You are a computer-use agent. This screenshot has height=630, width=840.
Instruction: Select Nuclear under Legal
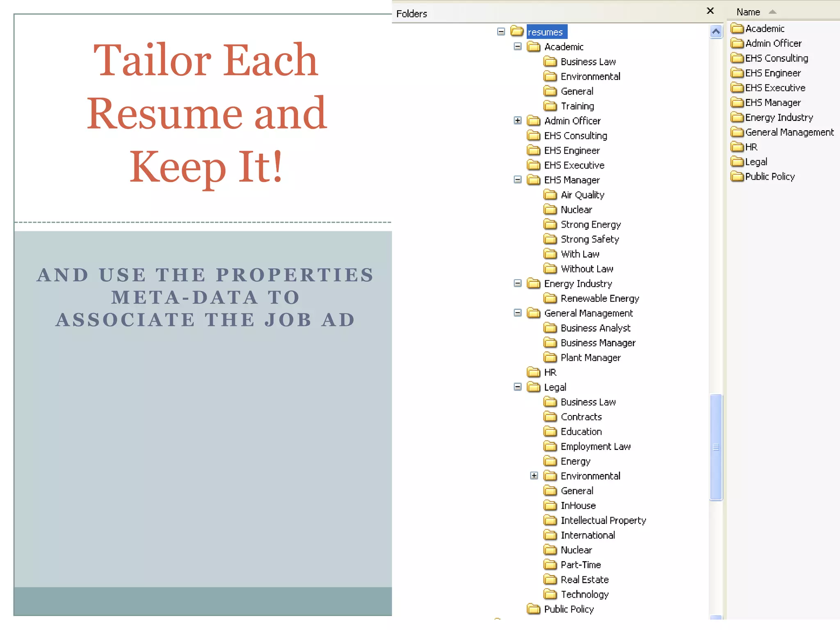[x=576, y=550]
